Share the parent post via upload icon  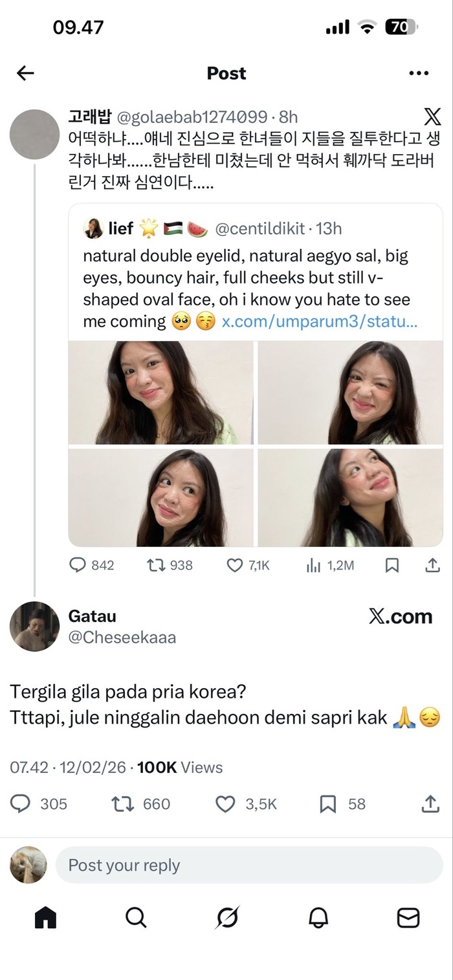(432, 565)
